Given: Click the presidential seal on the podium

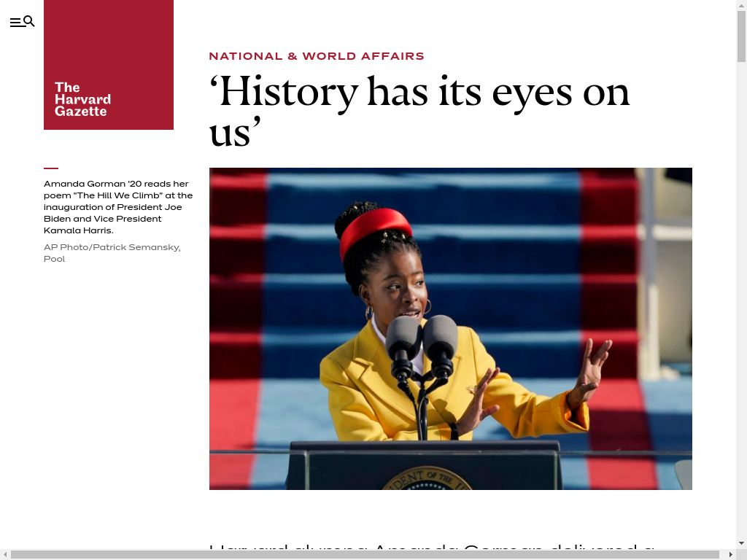Looking at the screenshot, I should coord(427,479).
